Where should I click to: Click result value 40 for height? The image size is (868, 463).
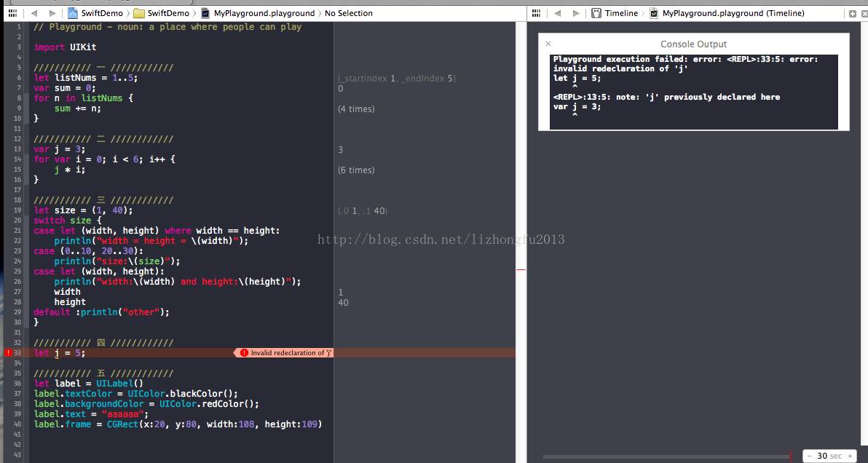343,303
